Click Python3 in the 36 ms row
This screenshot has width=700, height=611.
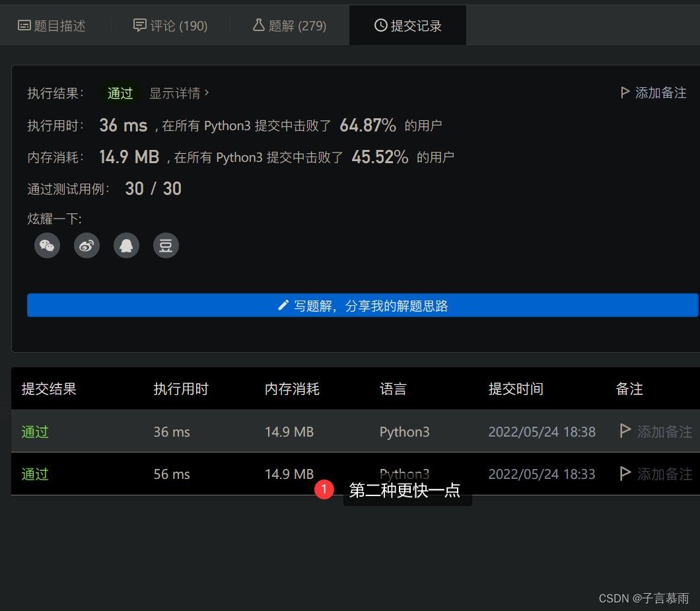pos(404,432)
